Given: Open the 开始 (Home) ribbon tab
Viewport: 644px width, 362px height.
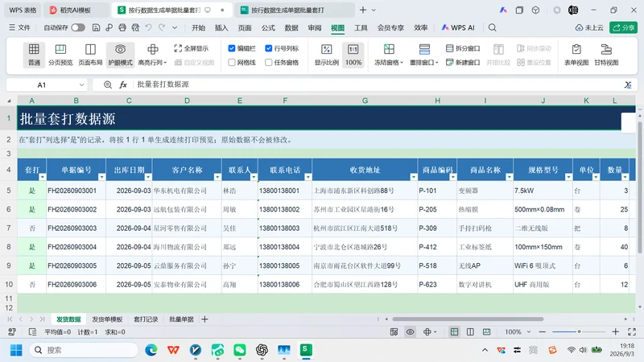Looking at the screenshot, I should [198, 27].
